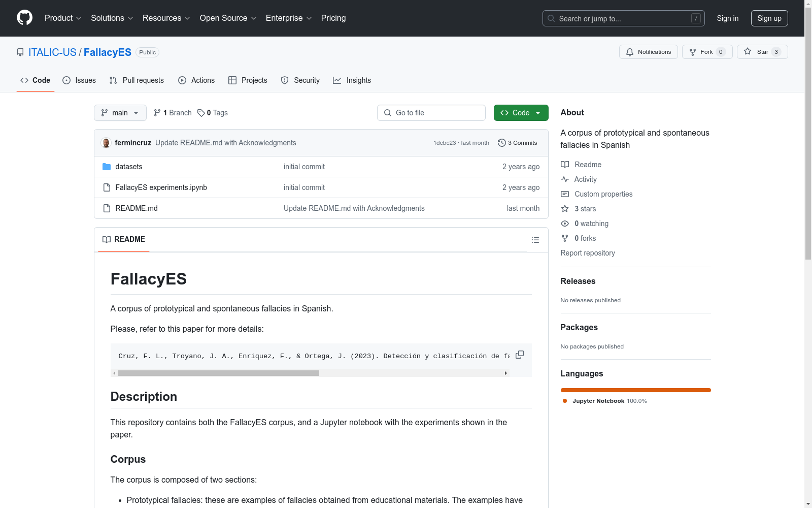Screen dimensions: 812x508
Task: Click the Update README.md commit message in header
Action: [x=226, y=143]
